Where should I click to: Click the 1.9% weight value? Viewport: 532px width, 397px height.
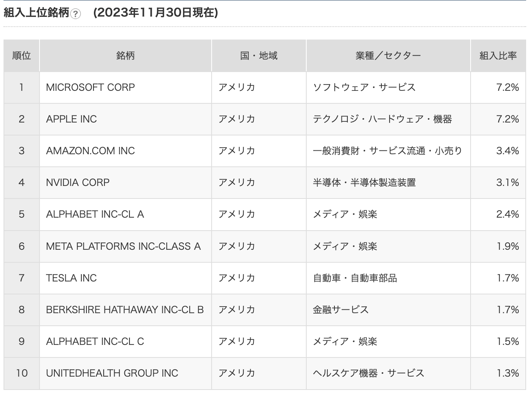point(508,246)
